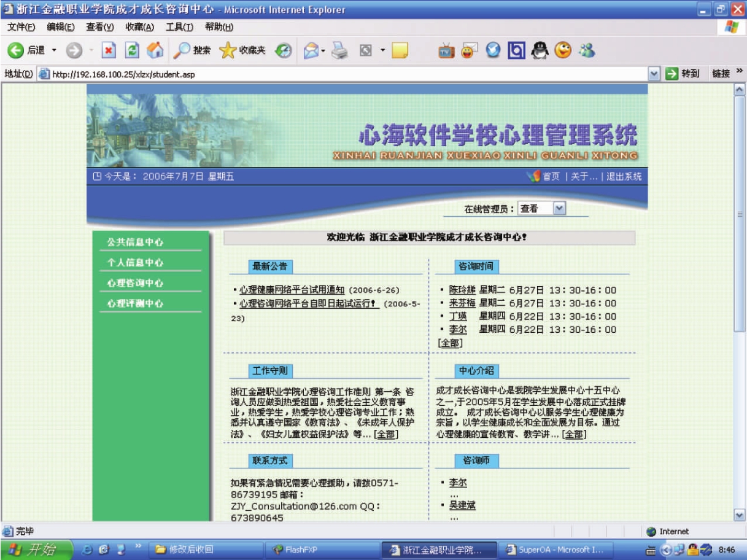Click the 转到 (Go) button
Viewport: 747px width, 560px height.
tap(683, 74)
